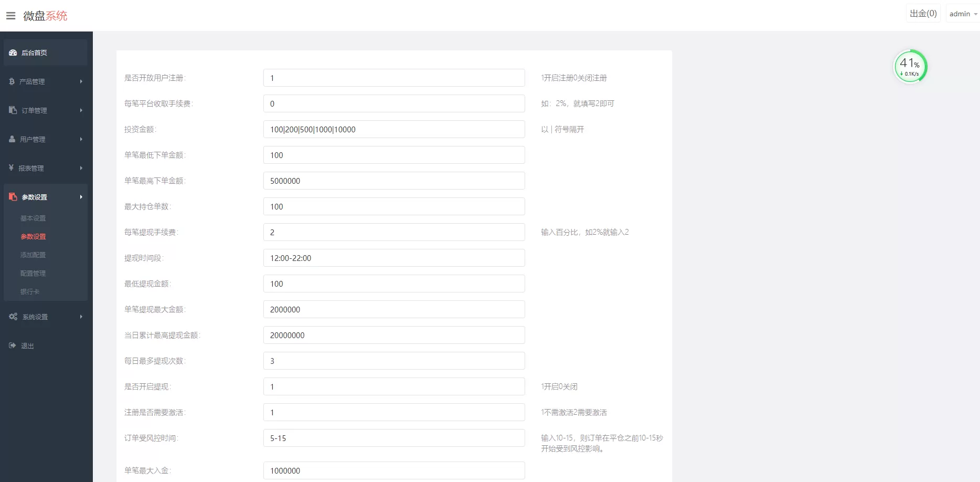Click the 41% progress circle
980x482 pixels.
(x=911, y=66)
